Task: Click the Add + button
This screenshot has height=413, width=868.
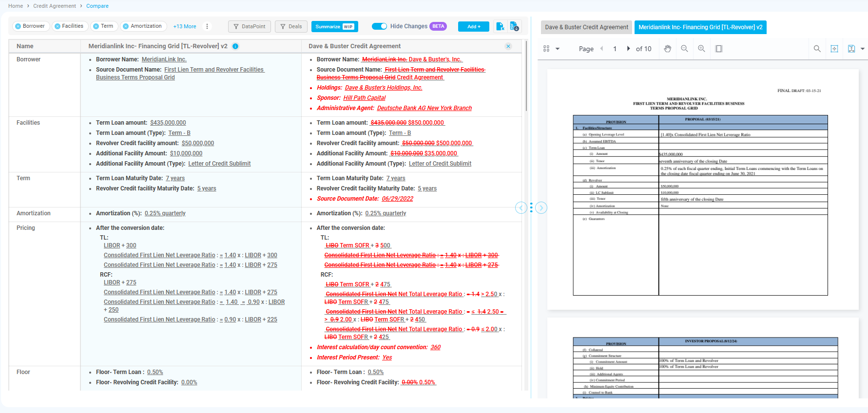Action: [474, 26]
